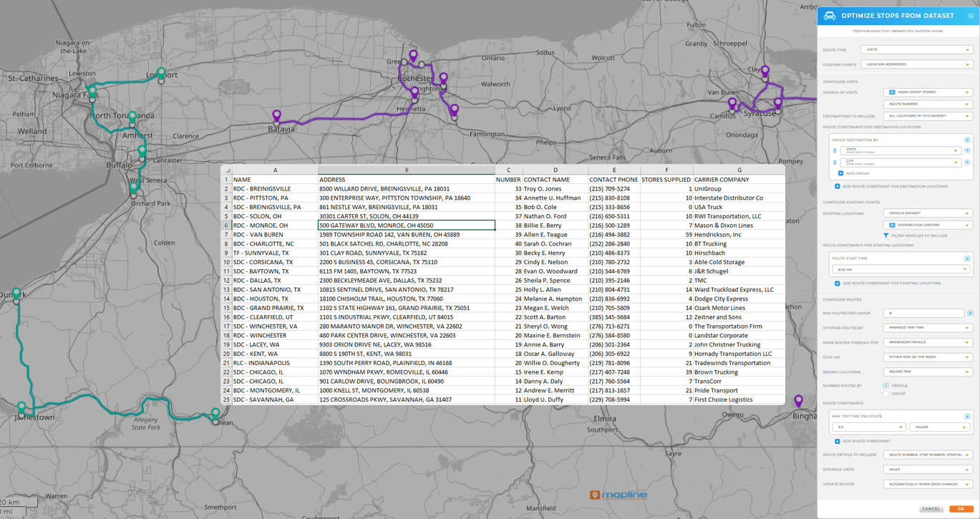The height and width of the screenshot is (519, 980).
Task: Click the Mapline logo watermark on the map
Action: (x=618, y=494)
